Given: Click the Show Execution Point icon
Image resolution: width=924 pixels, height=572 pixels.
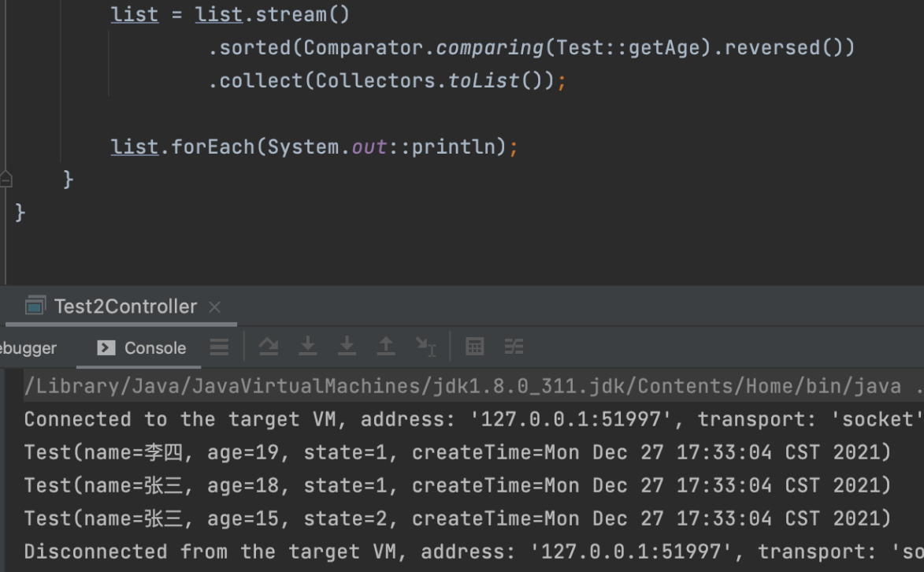Looking at the screenshot, I should click(x=220, y=347).
